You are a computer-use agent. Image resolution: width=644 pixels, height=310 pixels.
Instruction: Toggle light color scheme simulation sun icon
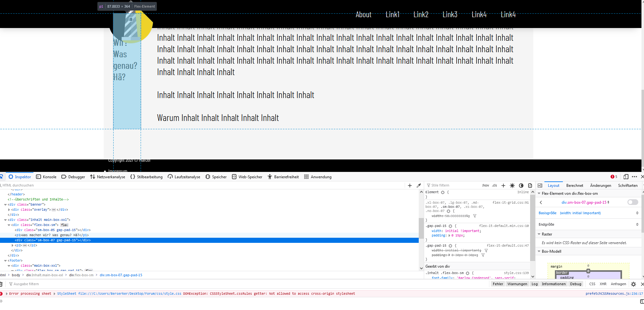pyautogui.click(x=512, y=186)
